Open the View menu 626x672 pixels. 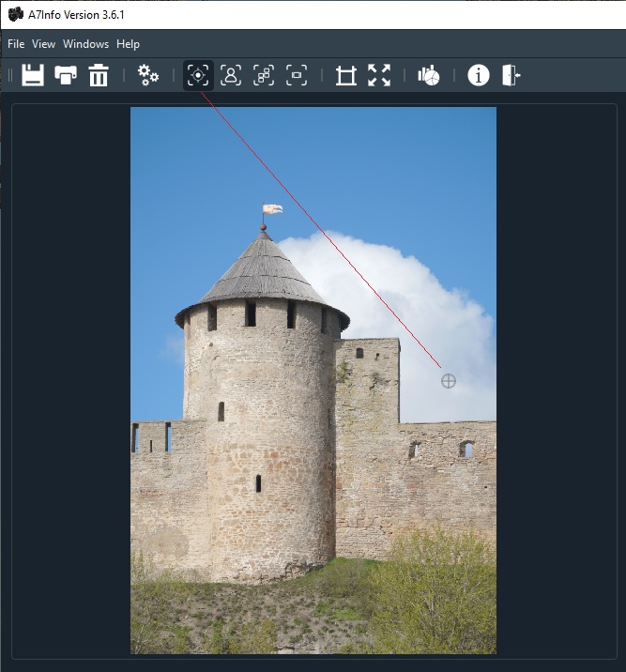click(x=44, y=44)
